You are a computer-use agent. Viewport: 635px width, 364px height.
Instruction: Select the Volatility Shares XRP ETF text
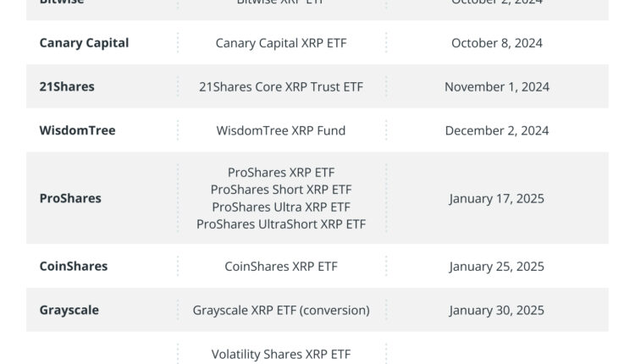(281, 354)
